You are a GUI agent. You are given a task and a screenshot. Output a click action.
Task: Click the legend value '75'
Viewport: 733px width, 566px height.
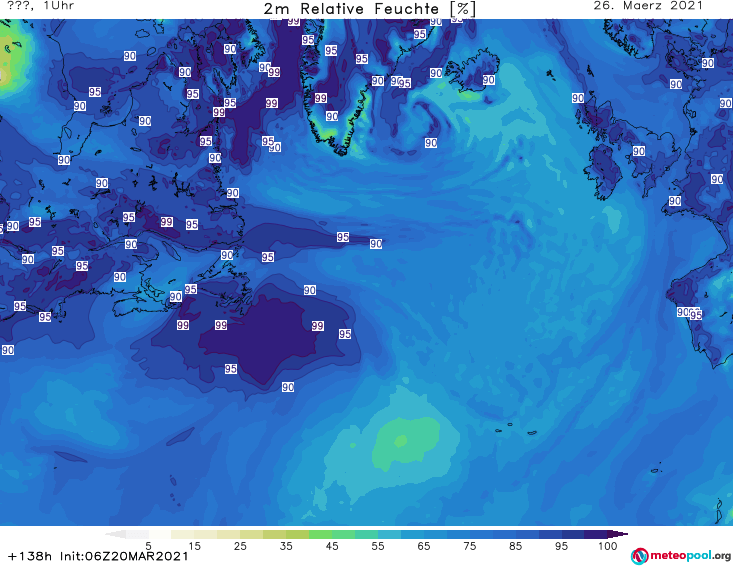click(470, 546)
